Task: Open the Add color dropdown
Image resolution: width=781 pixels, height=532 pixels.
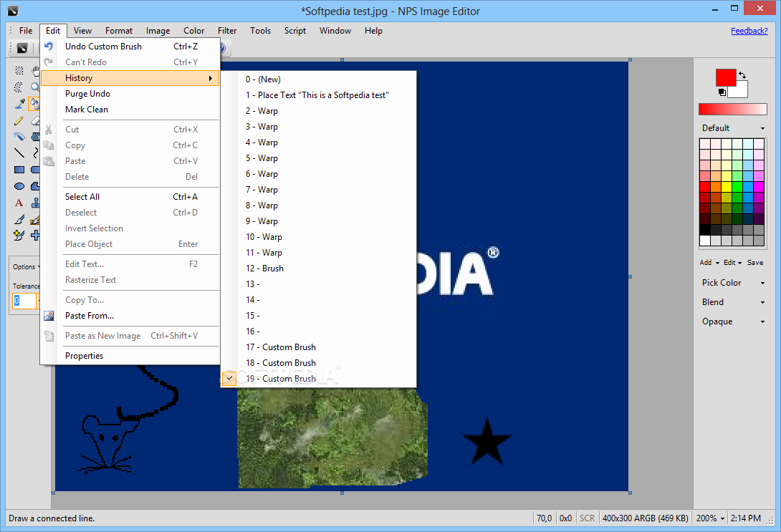Action: [x=709, y=262]
